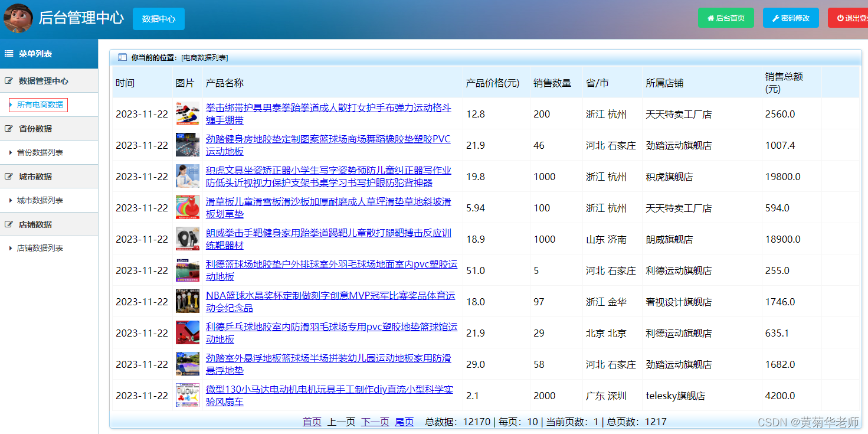Viewport: 868px width, 434px height.
Task: Open the 劲踏健身房地胶垫 product link
Action: click(x=327, y=145)
